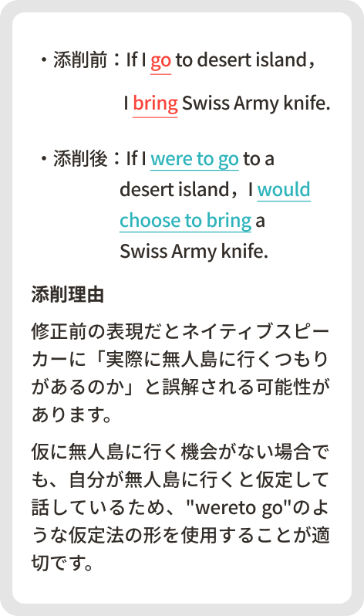Click the 添削前 label
The height and width of the screenshot is (616, 364).
click(80, 60)
